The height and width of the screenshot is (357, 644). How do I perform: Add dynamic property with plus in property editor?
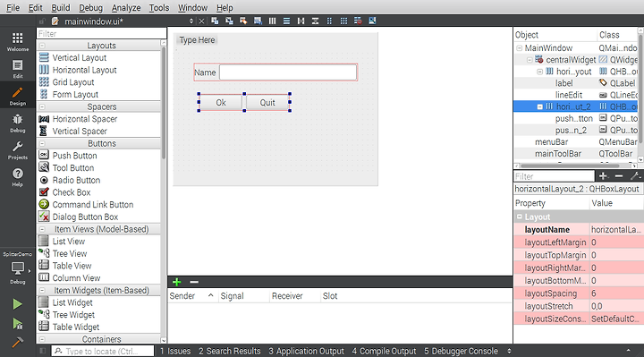(603, 176)
